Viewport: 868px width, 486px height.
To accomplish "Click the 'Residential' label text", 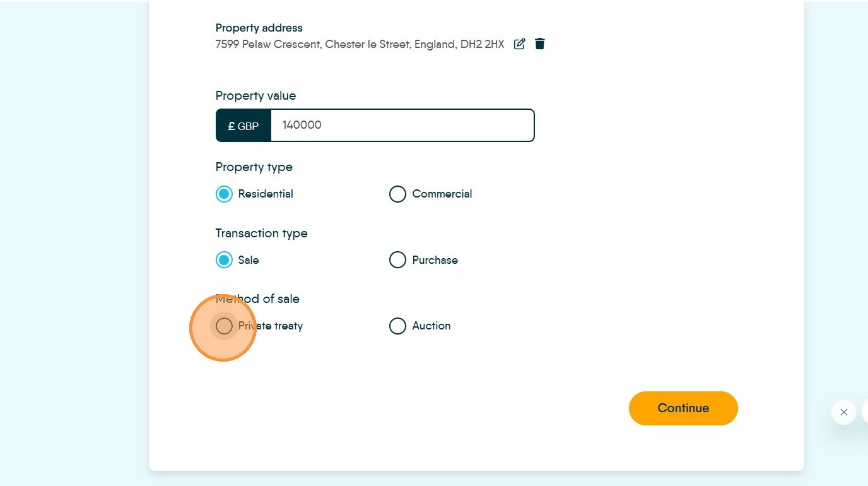I will pyautogui.click(x=266, y=194).
